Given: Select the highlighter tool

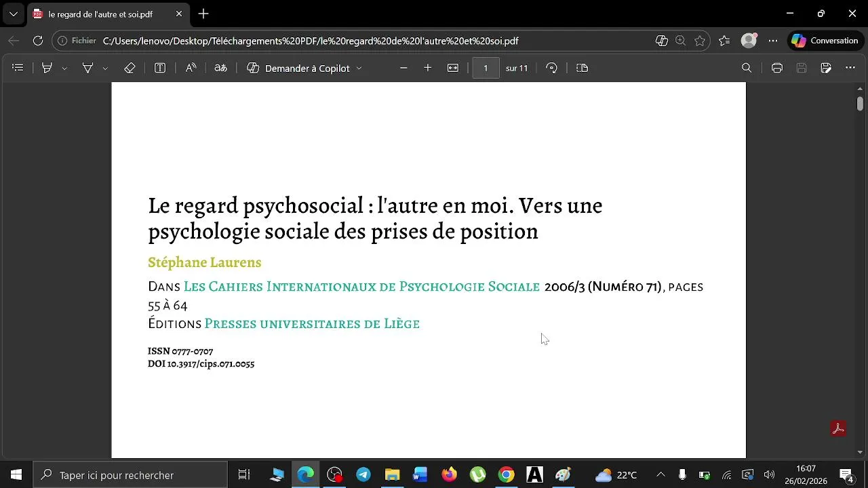Looking at the screenshot, I should pos(47,68).
